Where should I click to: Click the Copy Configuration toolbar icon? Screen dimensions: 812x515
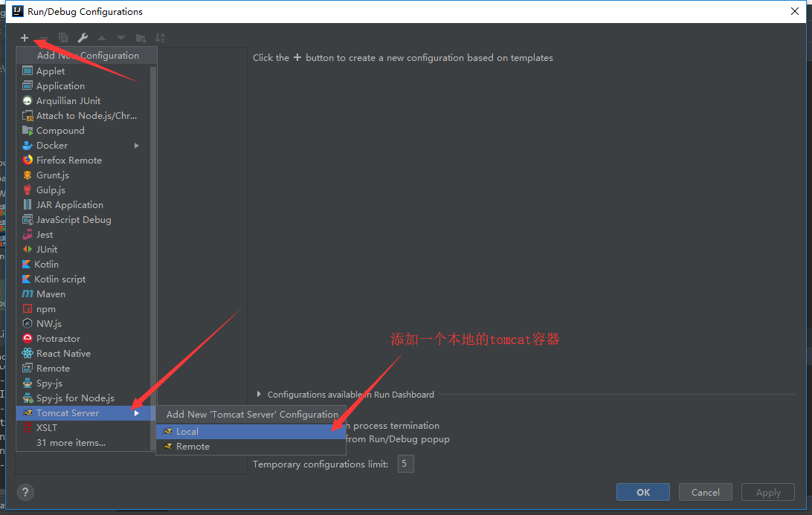(63, 38)
